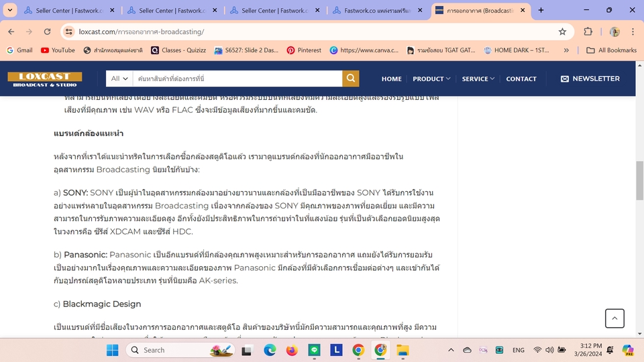The width and height of the screenshot is (644, 362).
Task: Open the notification bell icon
Action: 610,350
